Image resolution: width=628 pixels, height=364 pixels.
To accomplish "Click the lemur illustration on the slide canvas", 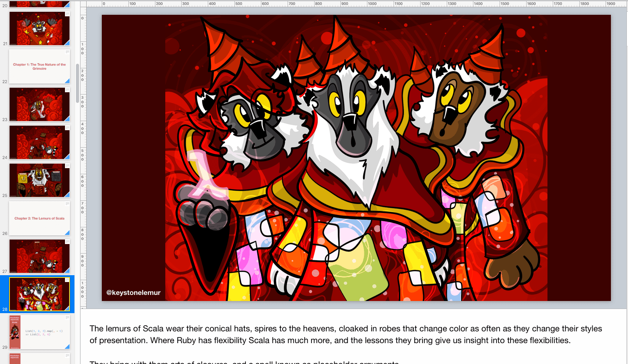I will click(356, 158).
